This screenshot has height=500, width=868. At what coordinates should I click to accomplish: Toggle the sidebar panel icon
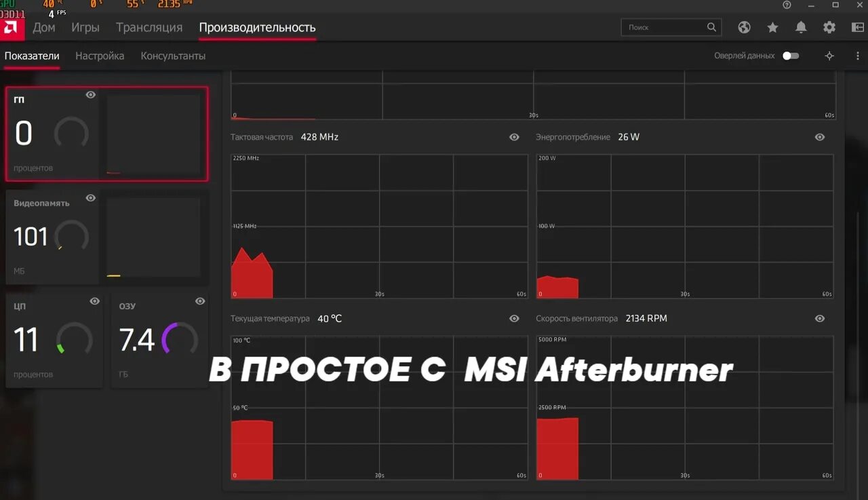click(x=857, y=27)
